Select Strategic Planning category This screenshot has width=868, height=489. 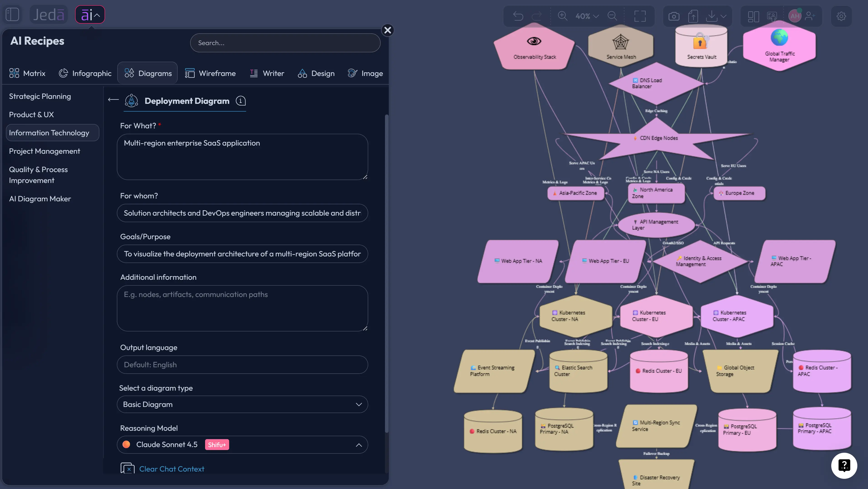(x=40, y=96)
